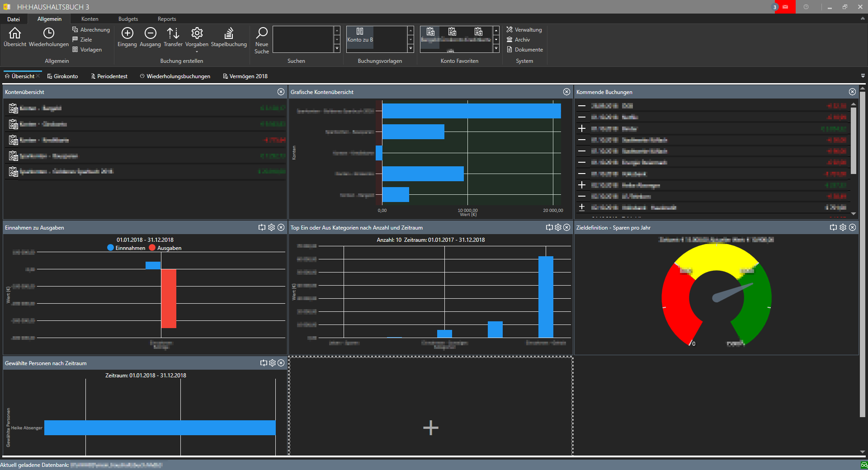Open the Datei menu
Image resolution: width=868 pixels, height=470 pixels.
[14, 19]
